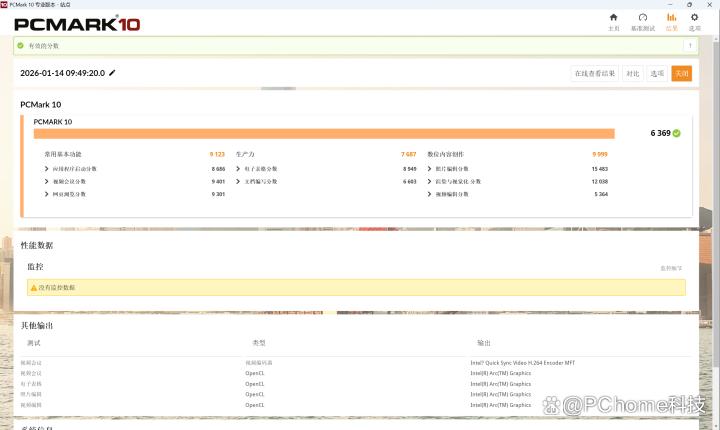Click the warning triangle in yellow monitoring bar
Screen dimensions: 720x430
point(34,288)
